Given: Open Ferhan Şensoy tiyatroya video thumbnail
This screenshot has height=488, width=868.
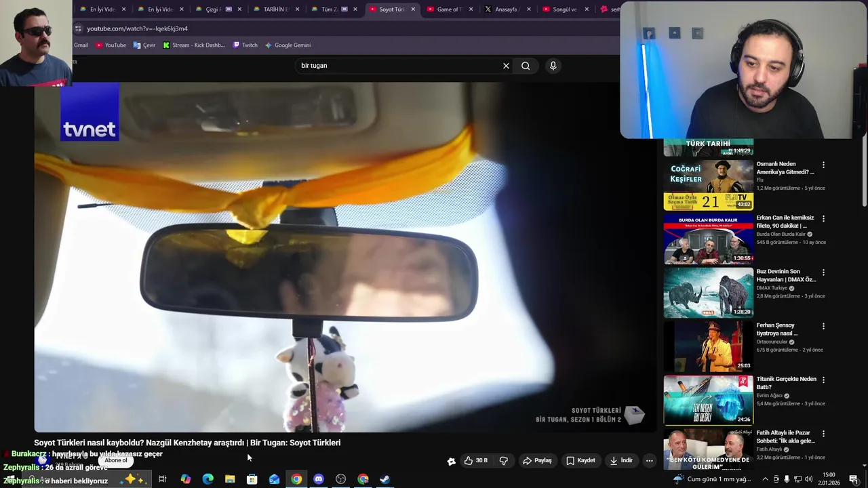Looking at the screenshot, I should click(708, 346).
